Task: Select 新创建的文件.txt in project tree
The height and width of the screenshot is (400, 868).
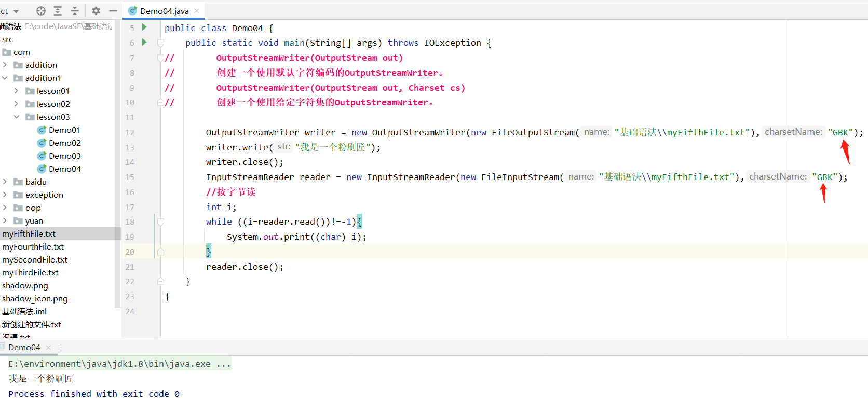Action: (x=32, y=324)
